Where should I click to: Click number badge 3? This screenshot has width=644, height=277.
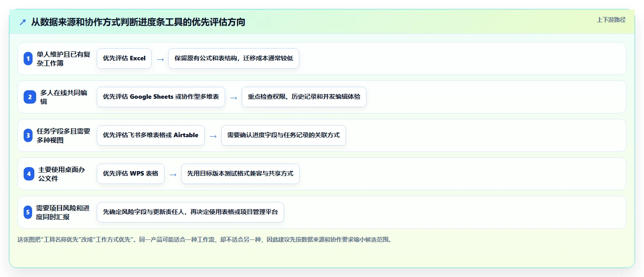[x=28, y=135]
